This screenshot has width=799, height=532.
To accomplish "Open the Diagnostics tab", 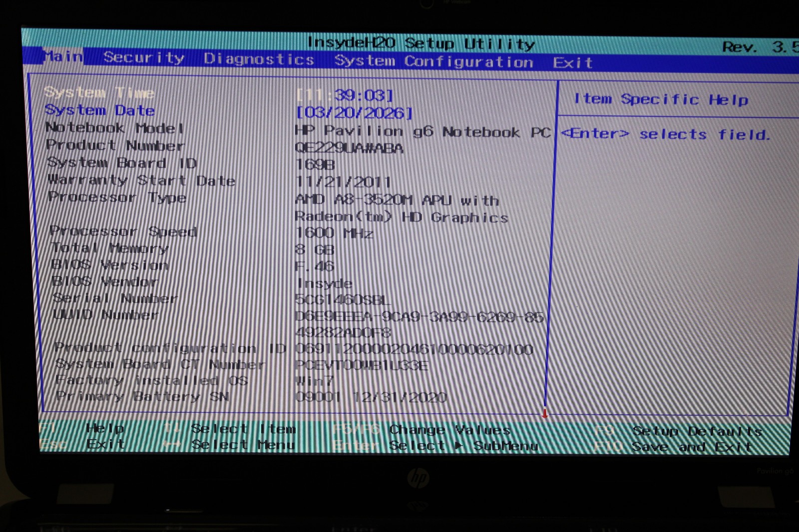I will click(x=259, y=59).
